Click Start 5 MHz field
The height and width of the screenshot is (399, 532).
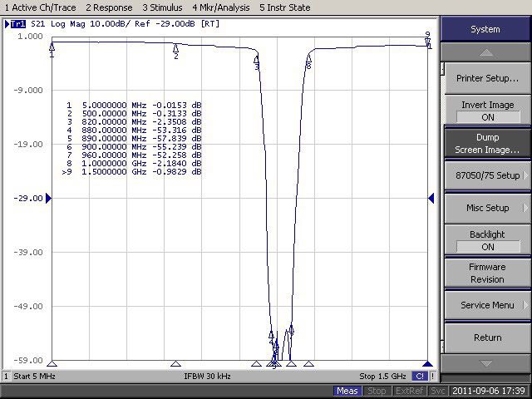point(34,377)
